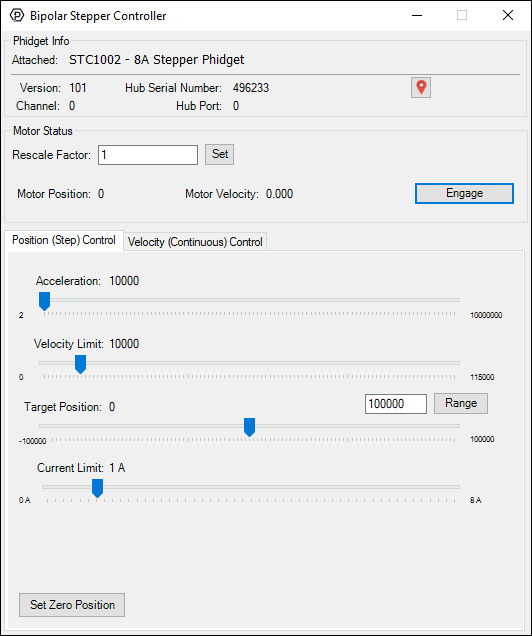Click the Acceleration slider thumb
The image size is (532, 636).
(44, 301)
